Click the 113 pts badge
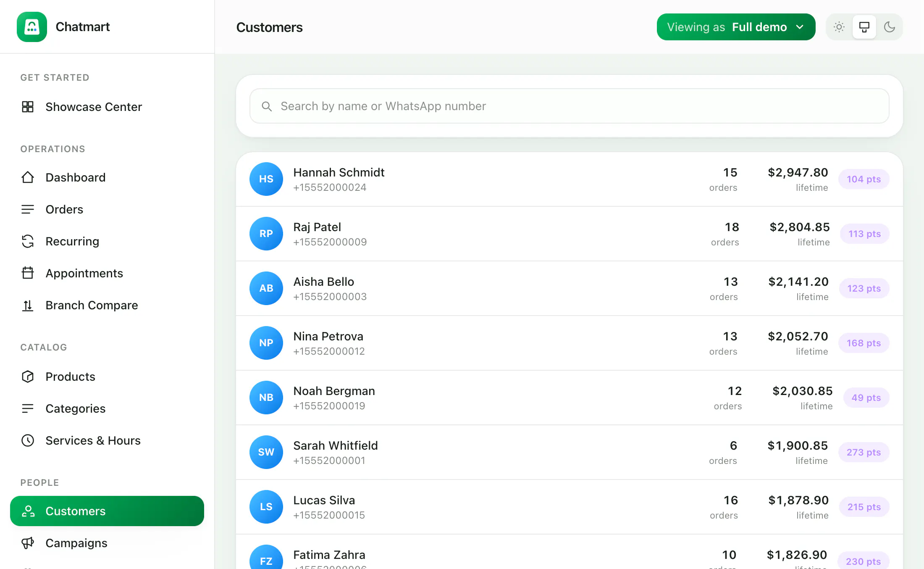The height and width of the screenshot is (569, 924). [864, 234]
